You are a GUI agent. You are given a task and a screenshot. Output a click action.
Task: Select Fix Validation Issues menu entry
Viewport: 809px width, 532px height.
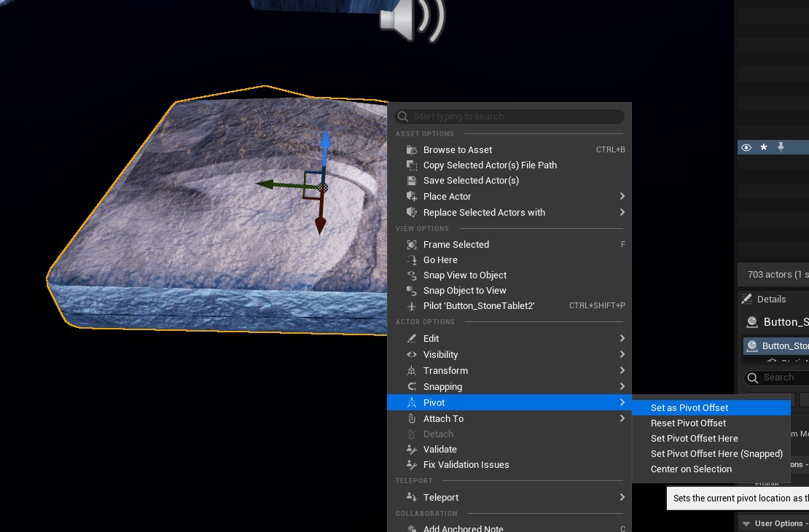coord(509,465)
